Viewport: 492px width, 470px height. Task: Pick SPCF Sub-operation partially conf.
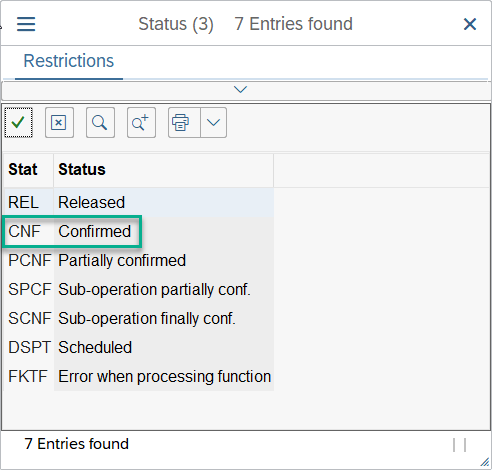click(139, 289)
